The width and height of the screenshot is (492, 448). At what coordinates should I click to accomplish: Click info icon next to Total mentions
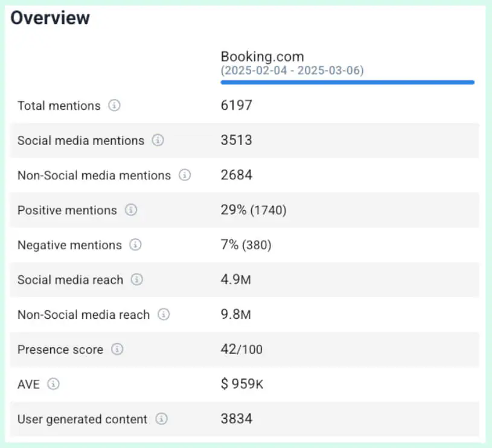(x=114, y=106)
